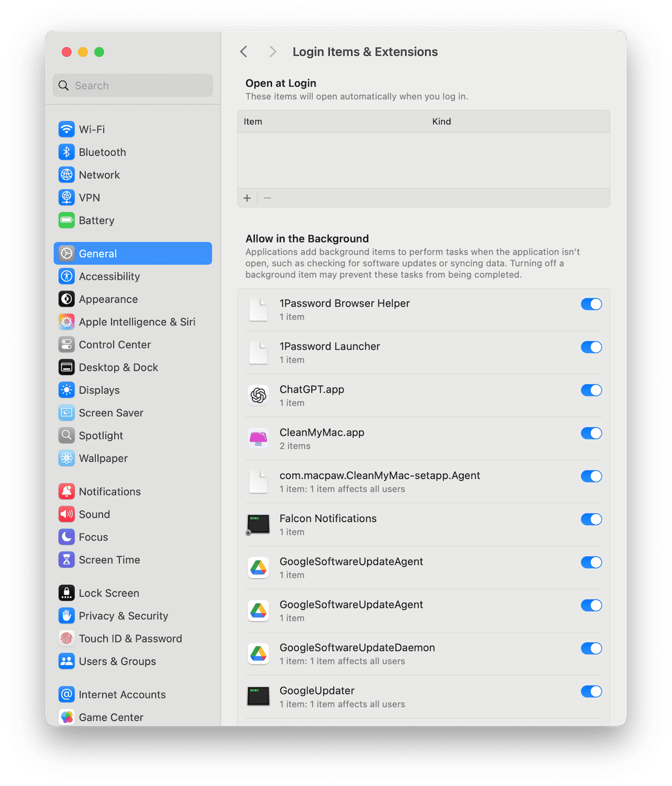Open Users & Groups settings pane
Image resolution: width=672 pixels, height=786 pixels.
pos(133,661)
